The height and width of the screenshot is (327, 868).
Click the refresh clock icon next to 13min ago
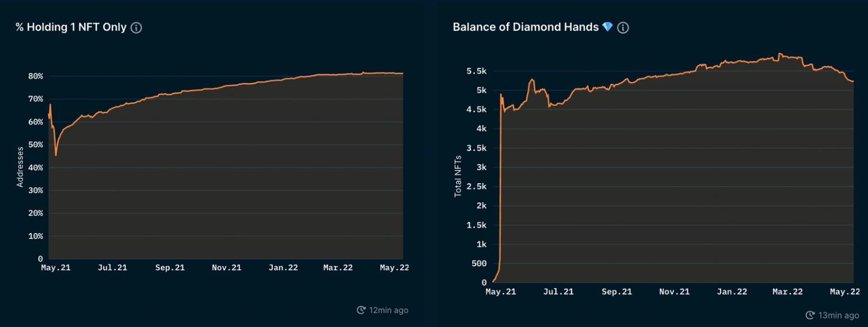pos(810,315)
